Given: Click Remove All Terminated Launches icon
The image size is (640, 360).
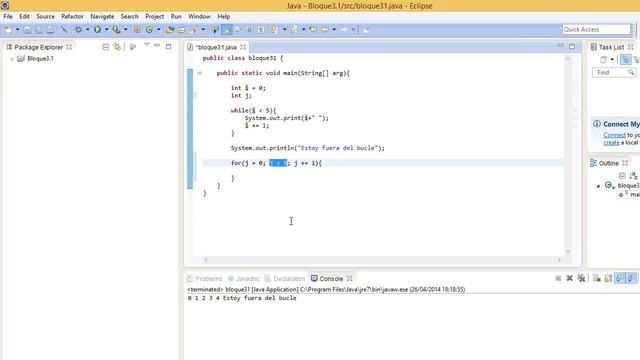Looking at the screenshot, I should 581,278.
